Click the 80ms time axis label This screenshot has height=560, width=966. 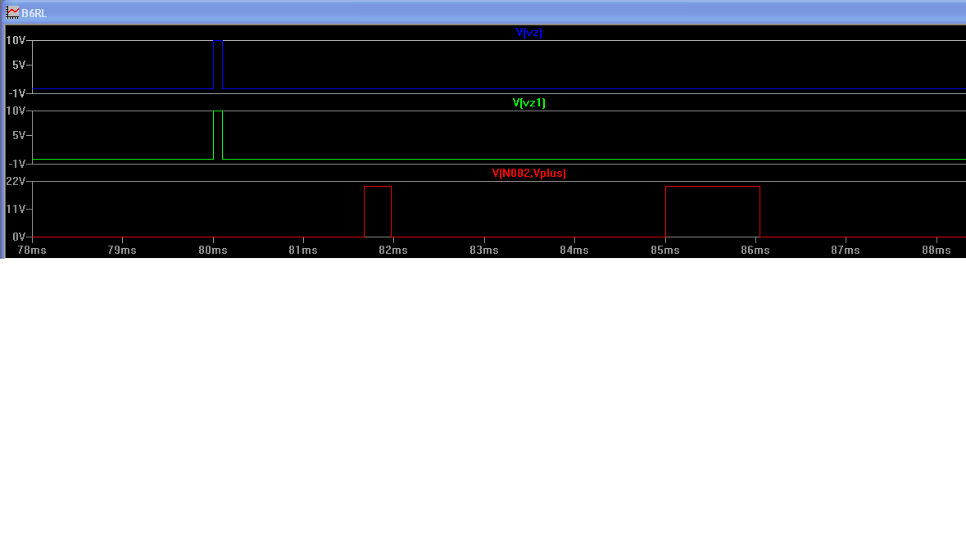click(x=213, y=250)
